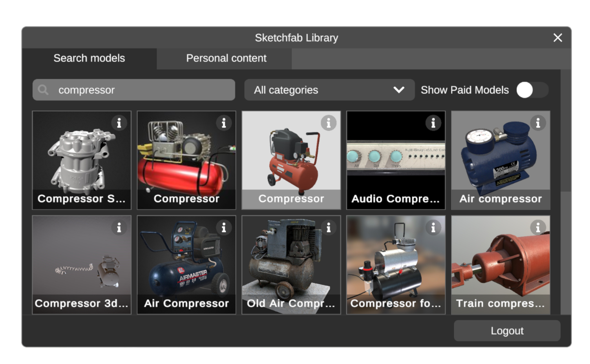Click the search magnifier icon
The width and height of the screenshot is (590, 364).
43,90
